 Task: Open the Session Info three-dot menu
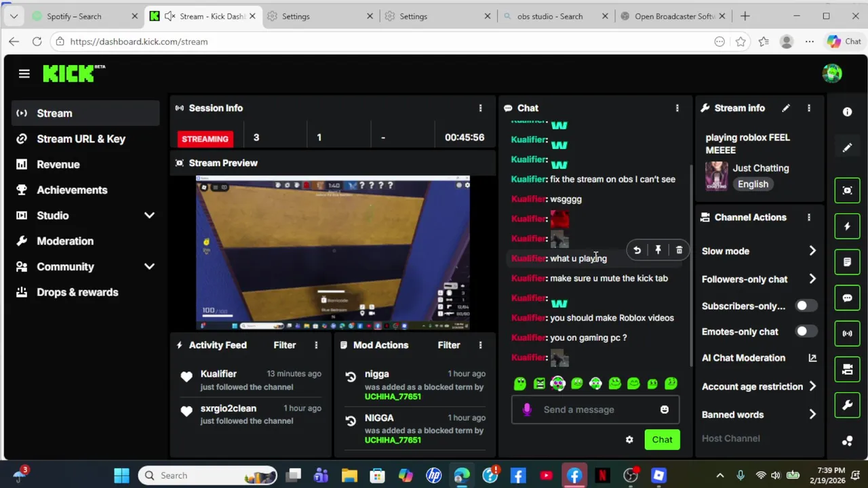pos(480,108)
